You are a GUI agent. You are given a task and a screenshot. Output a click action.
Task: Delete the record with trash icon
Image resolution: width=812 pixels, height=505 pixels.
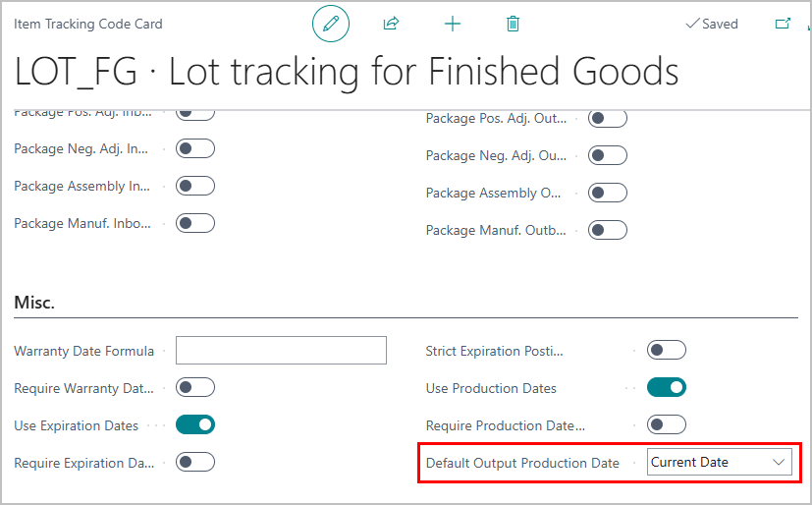click(513, 24)
